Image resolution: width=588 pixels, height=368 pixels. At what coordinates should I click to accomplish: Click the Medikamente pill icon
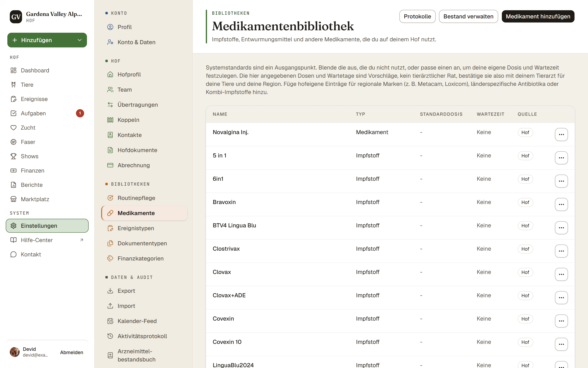[110, 213]
